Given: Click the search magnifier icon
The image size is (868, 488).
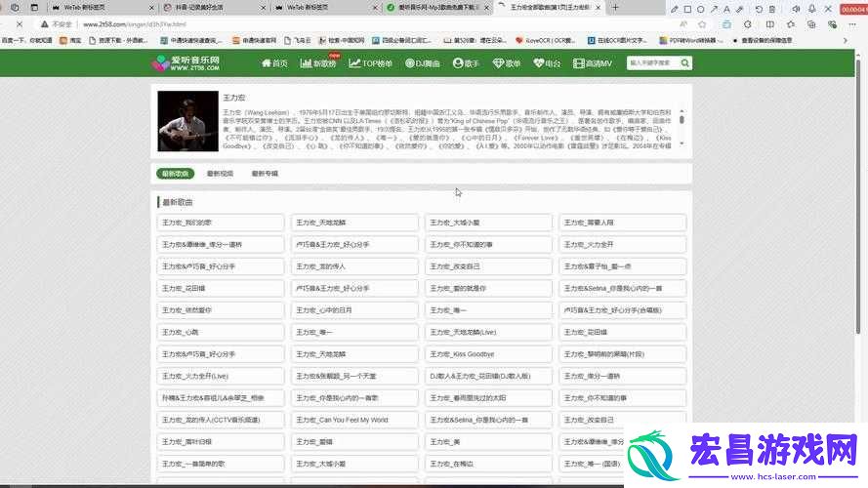Looking at the screenshot, I should [x=685, y=63].
